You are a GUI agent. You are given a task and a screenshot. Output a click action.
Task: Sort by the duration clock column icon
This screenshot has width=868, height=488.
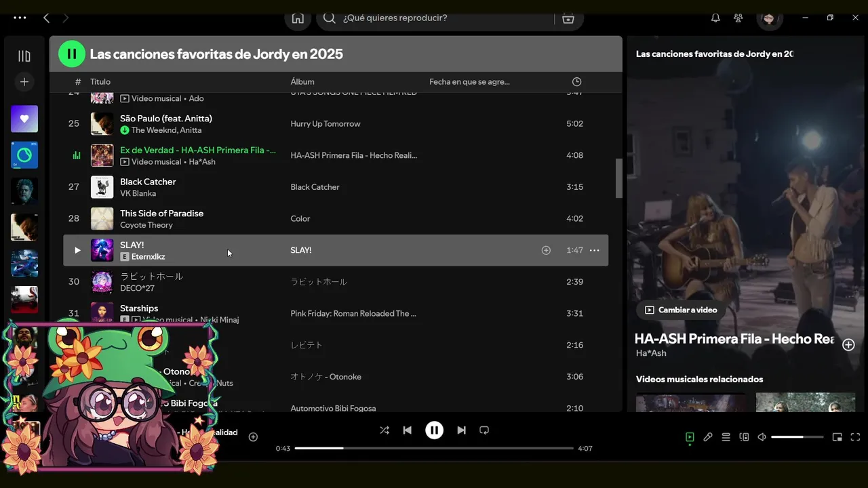tap(576, 82)
